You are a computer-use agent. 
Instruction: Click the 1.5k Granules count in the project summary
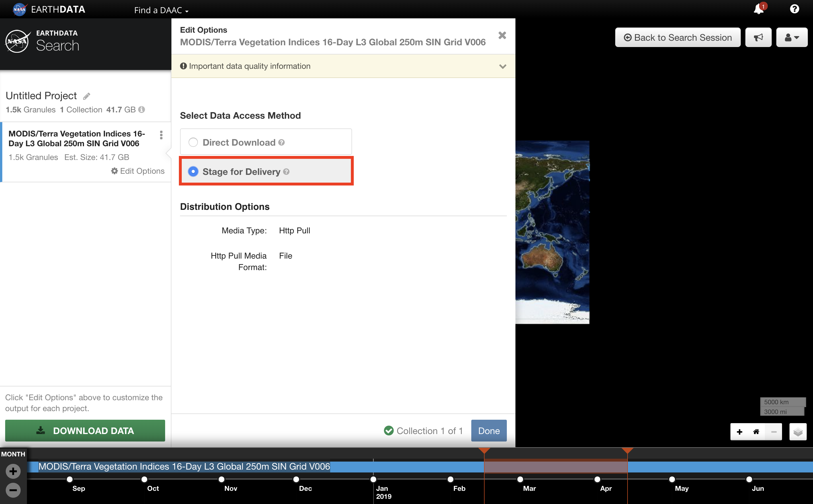coord(31,110)
